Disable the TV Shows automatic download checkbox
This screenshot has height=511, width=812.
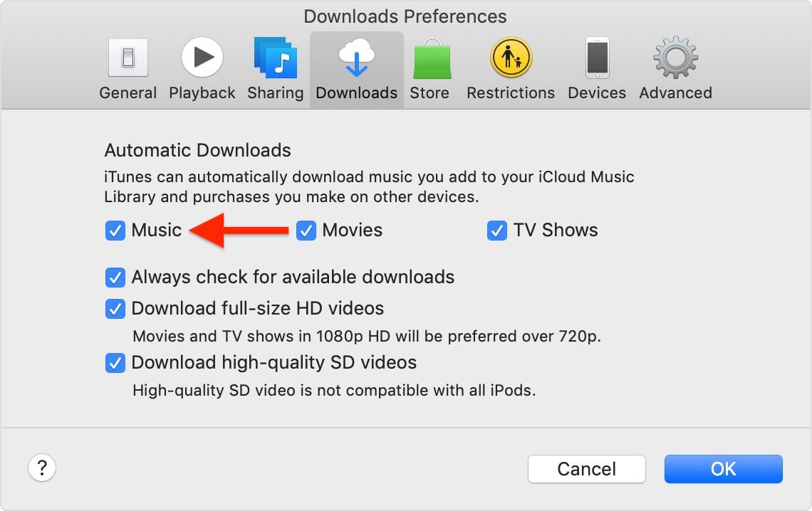496,231
